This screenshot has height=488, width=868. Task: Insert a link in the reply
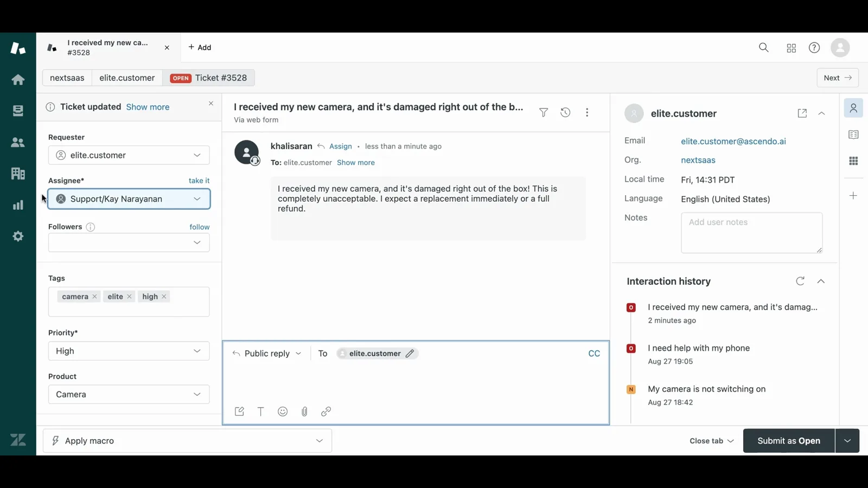click(x=326, y=412)
